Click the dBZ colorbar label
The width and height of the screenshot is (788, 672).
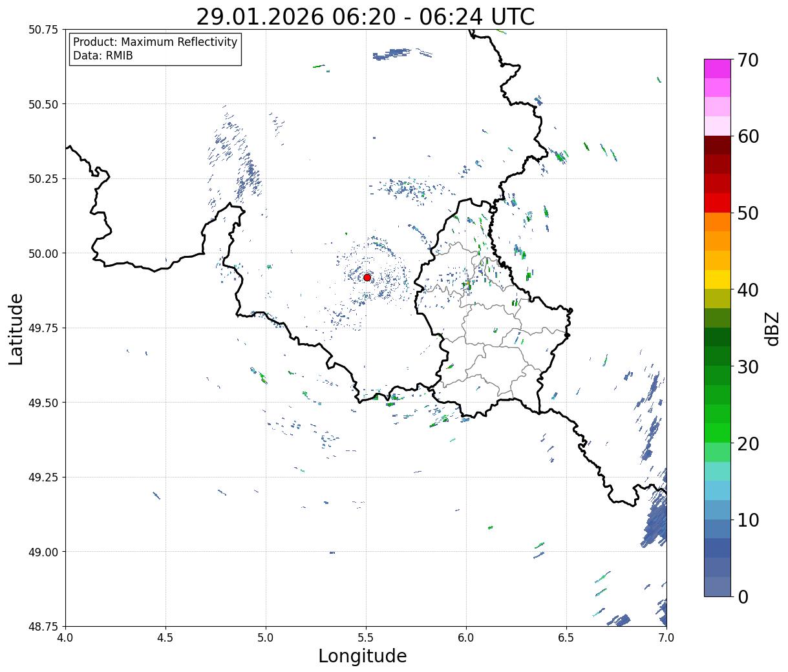coord(772,329)
